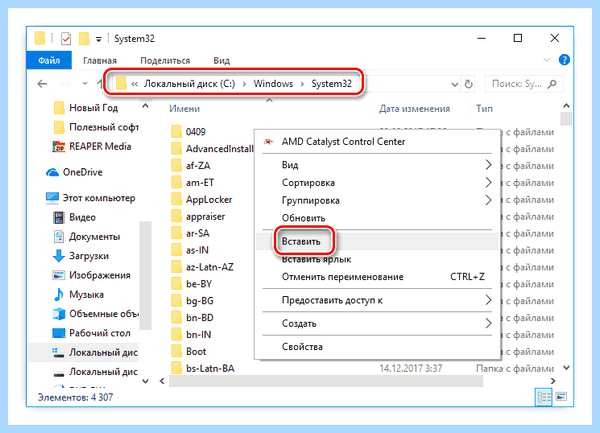This screenshot has height=433, width=600.
Task: Open Изображения in the navigation pane
Action: tap(91, 275)
